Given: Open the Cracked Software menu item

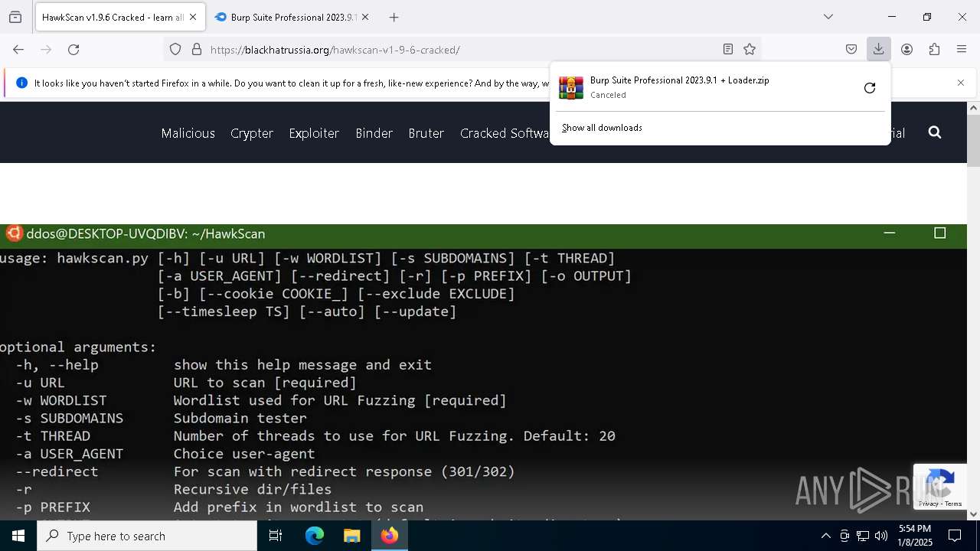Looking at the screenshot, I should 505,133.
